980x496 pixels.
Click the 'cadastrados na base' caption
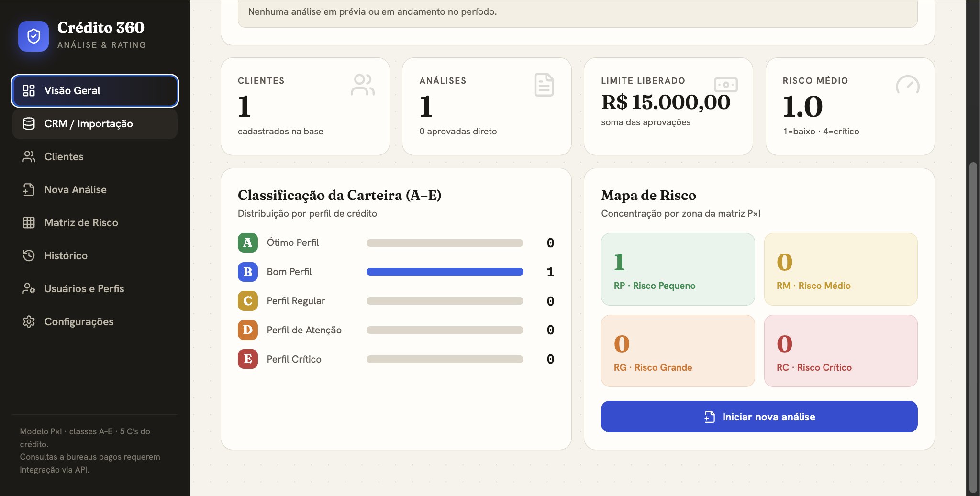(x=280, y=131)
